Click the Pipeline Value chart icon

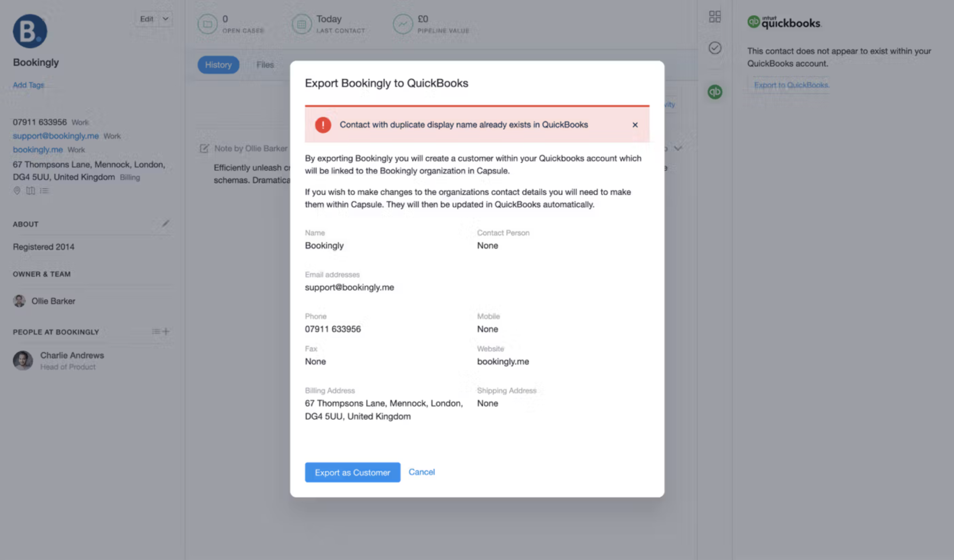403,24
